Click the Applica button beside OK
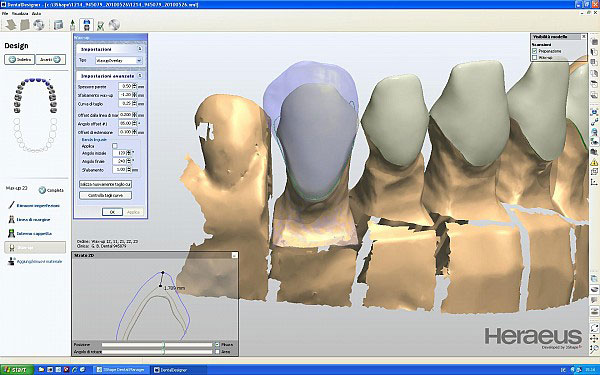The height and width of the screenshot is (375, 600). tap(133, 212)
